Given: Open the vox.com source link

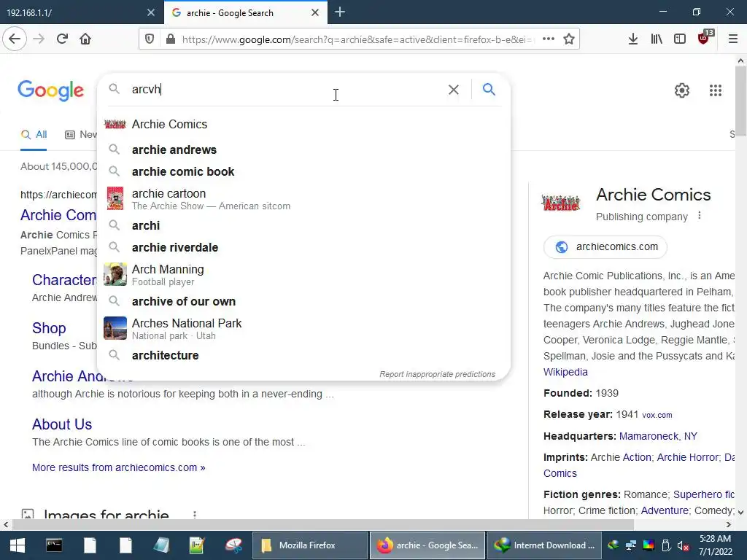Looking at the screenshot, I should point(657,415).
